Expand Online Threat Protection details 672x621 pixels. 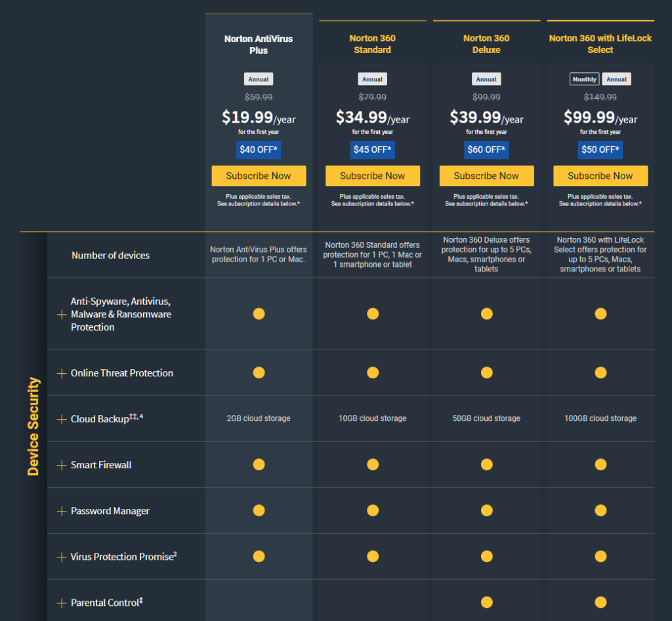(x=62, y=373)
